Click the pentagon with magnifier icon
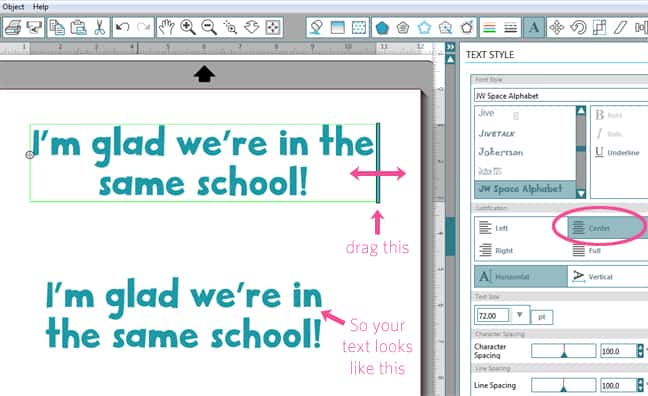 pyautogui.click(x=446, y=28)
